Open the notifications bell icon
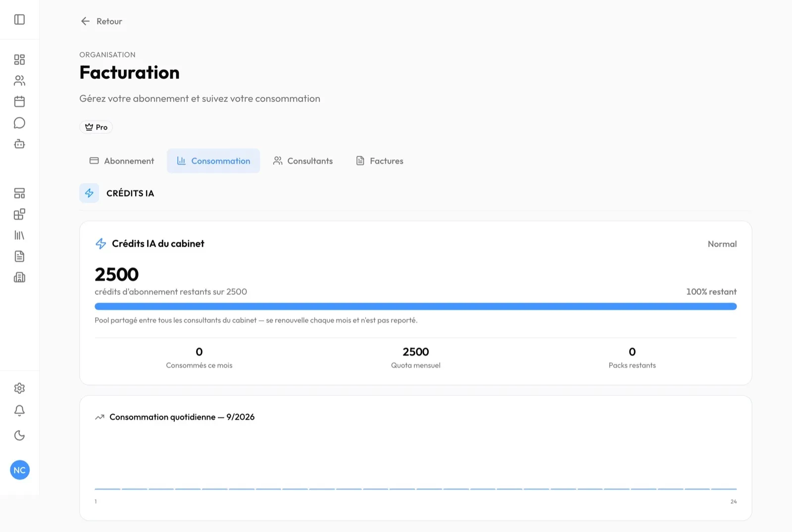 coord(19,410)
